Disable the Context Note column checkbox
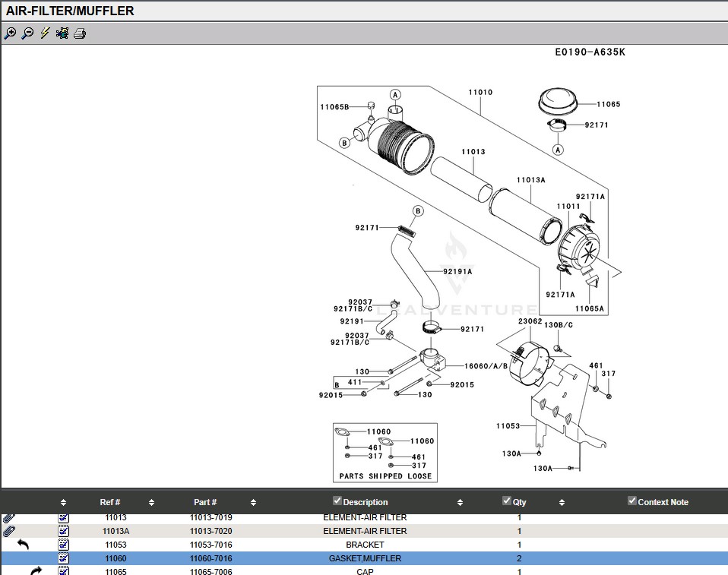Screen dimensions: 728x575 tap(631, 501)
